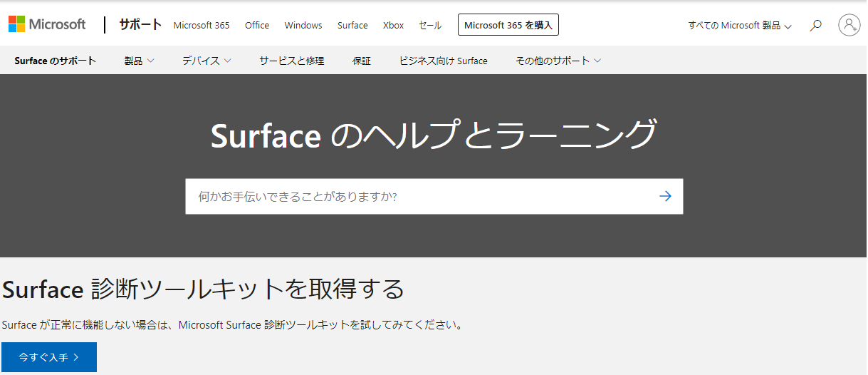This screenshot has height=375, width=868.
Task: Open the Surface nav item in header
Action: pos(352,25)
